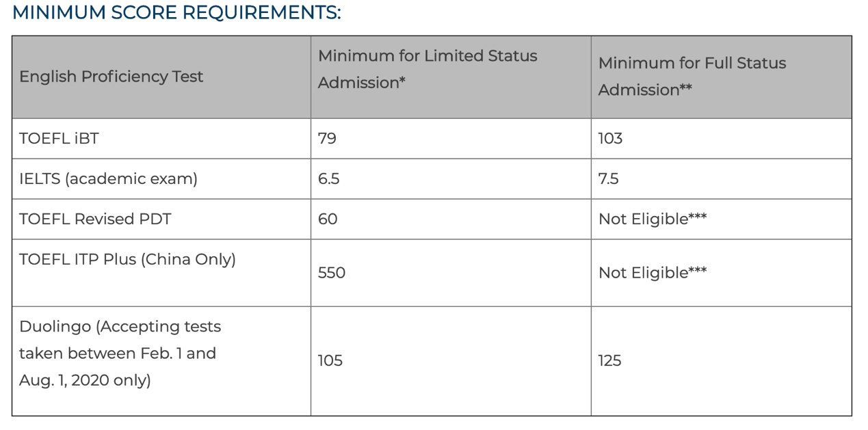Select the TOEFL Revised PDT label

[95, 219]
